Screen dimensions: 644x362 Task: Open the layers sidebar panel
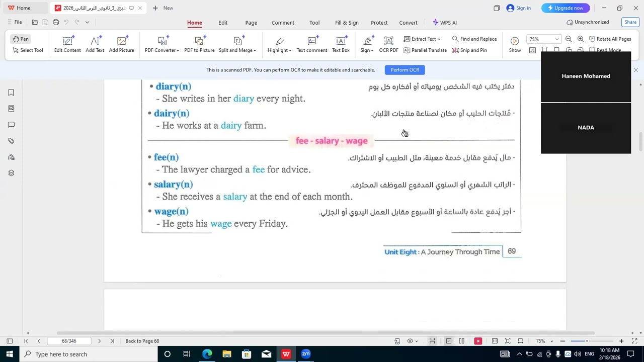pos(11,173)
